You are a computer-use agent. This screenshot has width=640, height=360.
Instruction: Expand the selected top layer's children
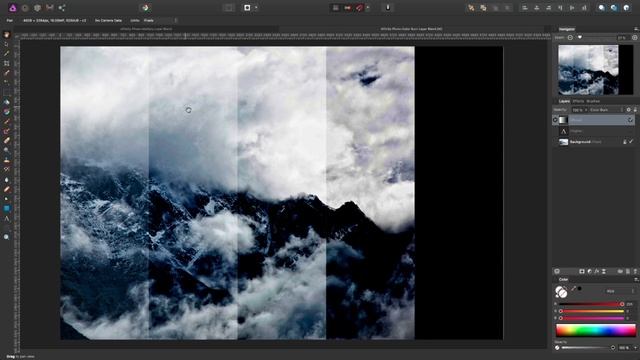(x=555, y=120)
